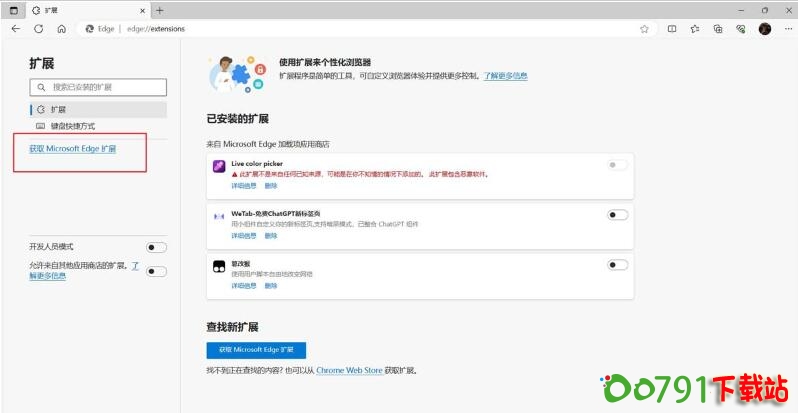
Task: Open the browser home page icon
Action: tap(62, 29)
